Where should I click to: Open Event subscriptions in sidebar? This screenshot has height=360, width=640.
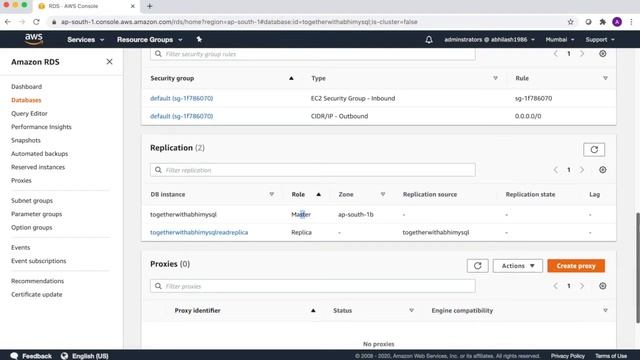point(38,261)
